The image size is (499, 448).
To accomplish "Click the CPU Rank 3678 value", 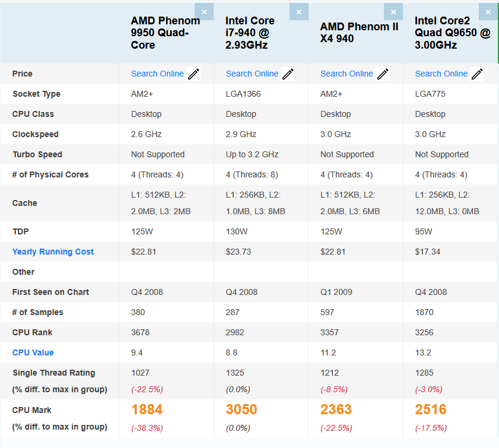I will (141, 332).
